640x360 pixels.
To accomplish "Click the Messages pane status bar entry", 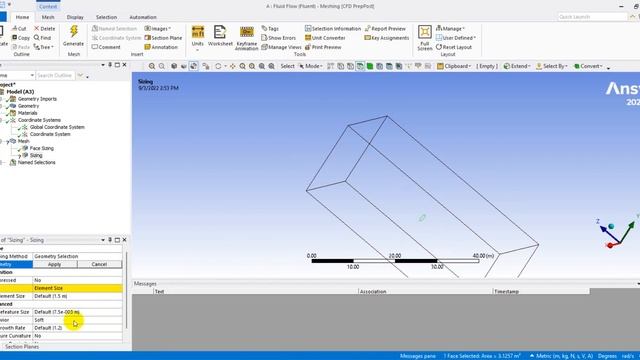I will pyautogui.click(x=418, y=356).
